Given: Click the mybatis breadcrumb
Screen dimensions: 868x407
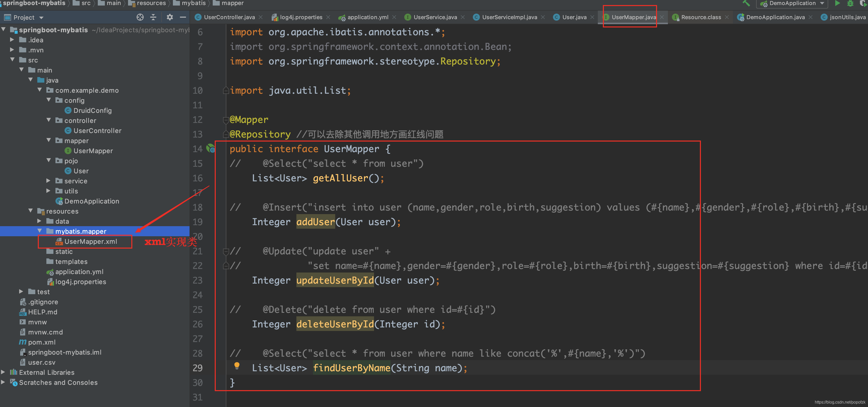Looking at the screenshot, I should click(x=190, y=3).
